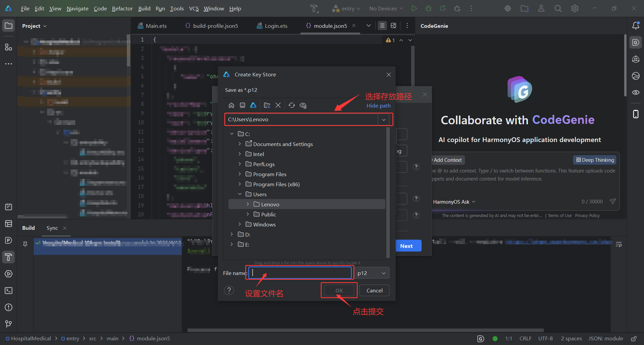Open the Project view dropdown
644x345 pixels.
(x=34, y=26)
